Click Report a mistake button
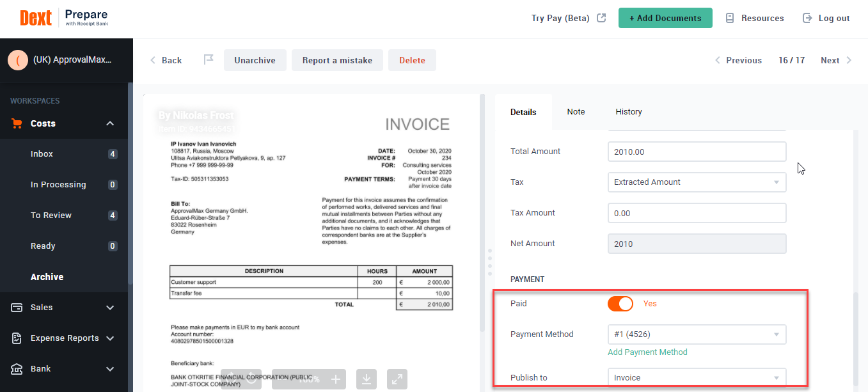Screen dimensions: 868x392 click(337, 60)
